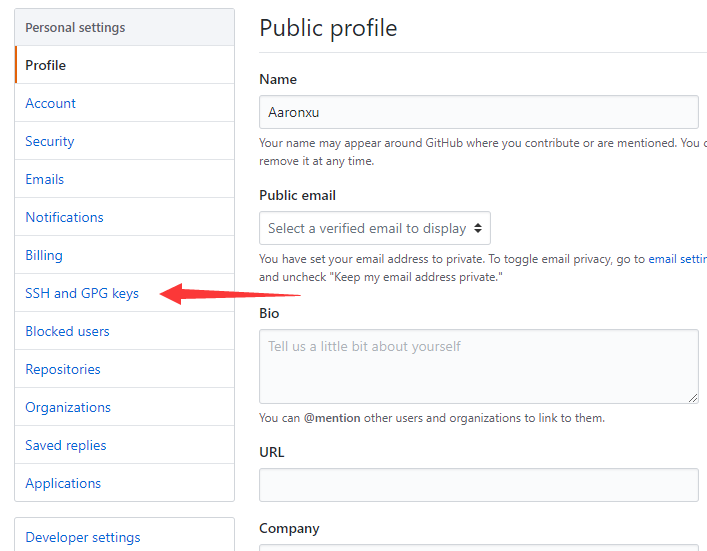This screenshot has height=551, width=707.
Task: Focus the URL input field
Action: pos(478,485)
